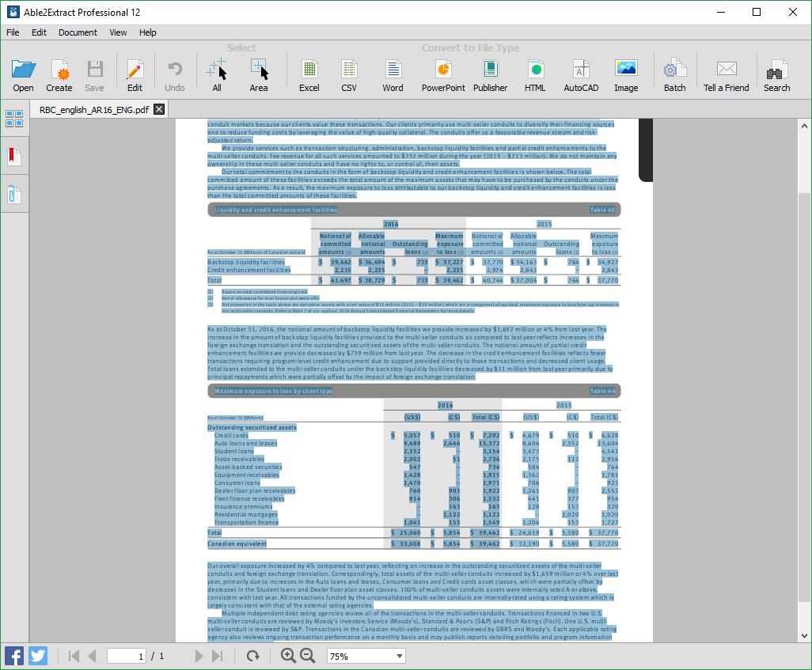Share on Facebook
This screenshot has height=670, width=812.
(13, 655)
